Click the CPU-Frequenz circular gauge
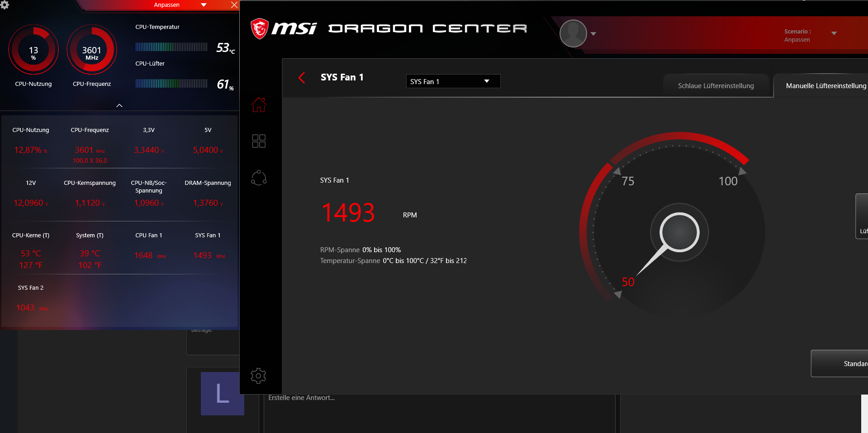868x433 pixels. pos(92,50)
